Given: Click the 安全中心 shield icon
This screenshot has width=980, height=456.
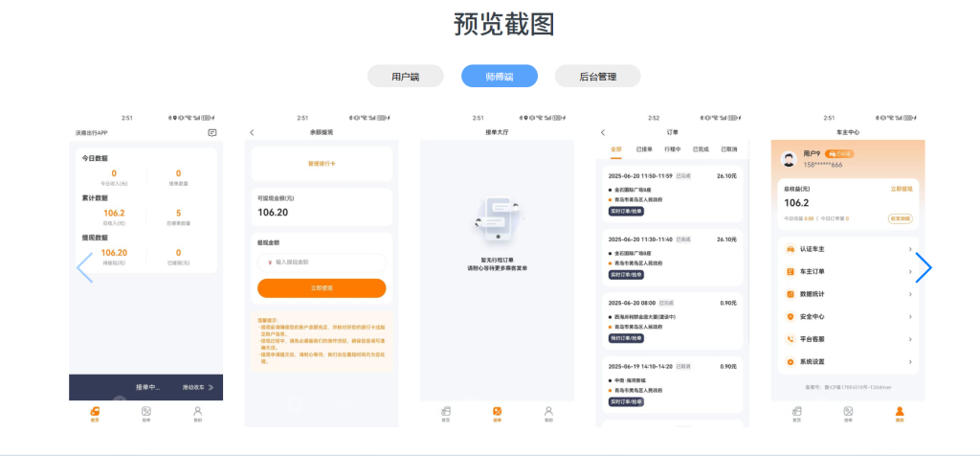Looking at the screenshot, I should click(791, 316).
